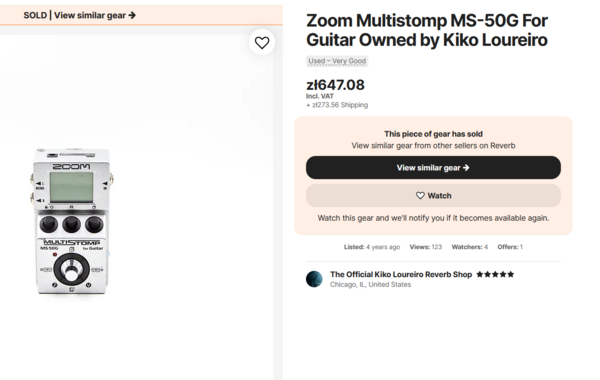
Task: Click the seller's round avatar image
Action: point(314,279)
